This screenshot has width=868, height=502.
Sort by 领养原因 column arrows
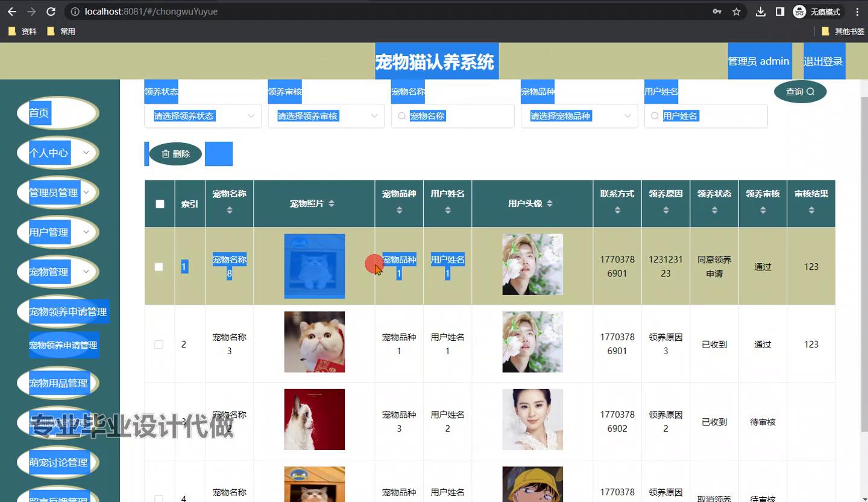tap(665, 210)
